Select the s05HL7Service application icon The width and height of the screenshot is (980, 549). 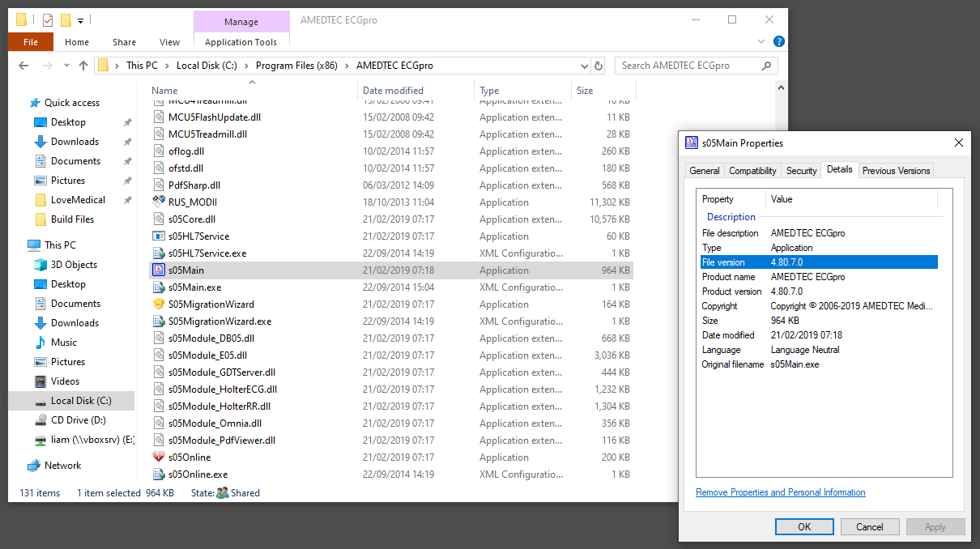159,236
